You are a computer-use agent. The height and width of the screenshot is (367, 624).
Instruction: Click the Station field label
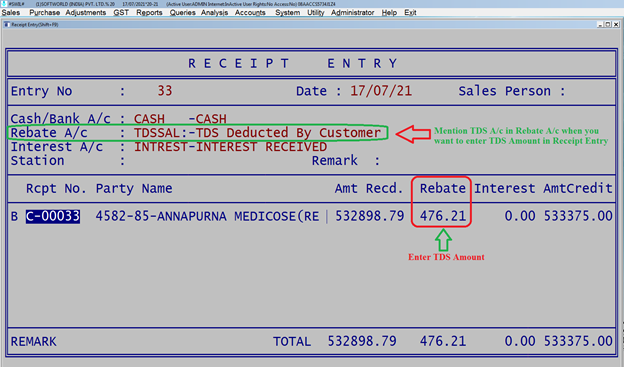tap(37, 160)
